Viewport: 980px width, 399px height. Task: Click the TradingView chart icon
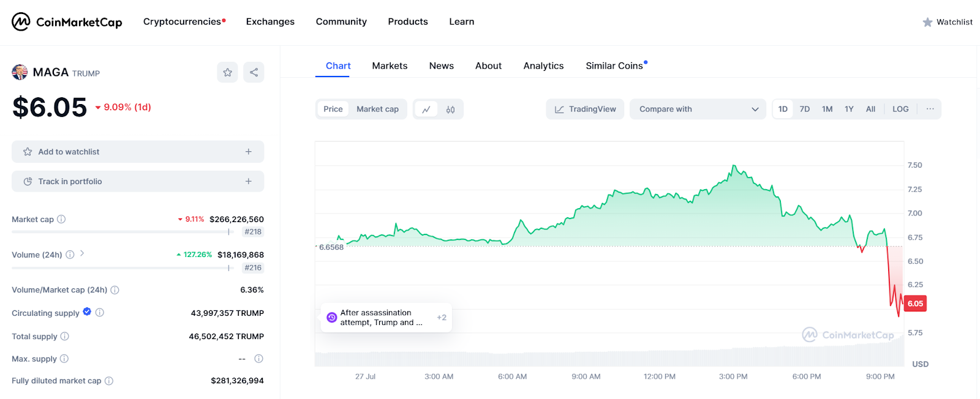pyautogui.click(x=559, y=110)
